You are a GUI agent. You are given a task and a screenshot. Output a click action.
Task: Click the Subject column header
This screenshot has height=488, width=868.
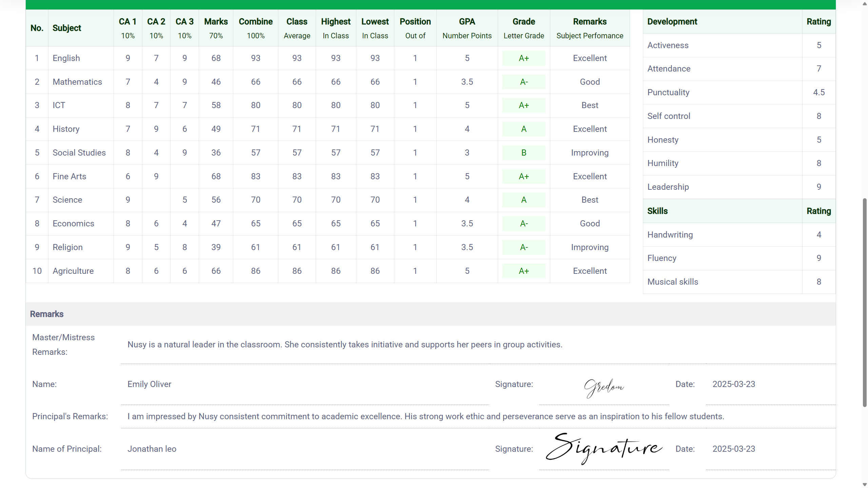click(67, 28)
